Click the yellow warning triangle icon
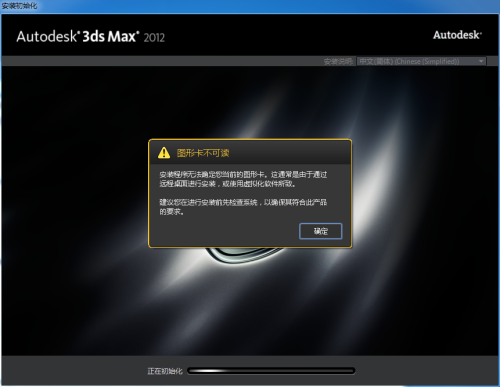Screen dimensions: 500x387 pos(164,153)
